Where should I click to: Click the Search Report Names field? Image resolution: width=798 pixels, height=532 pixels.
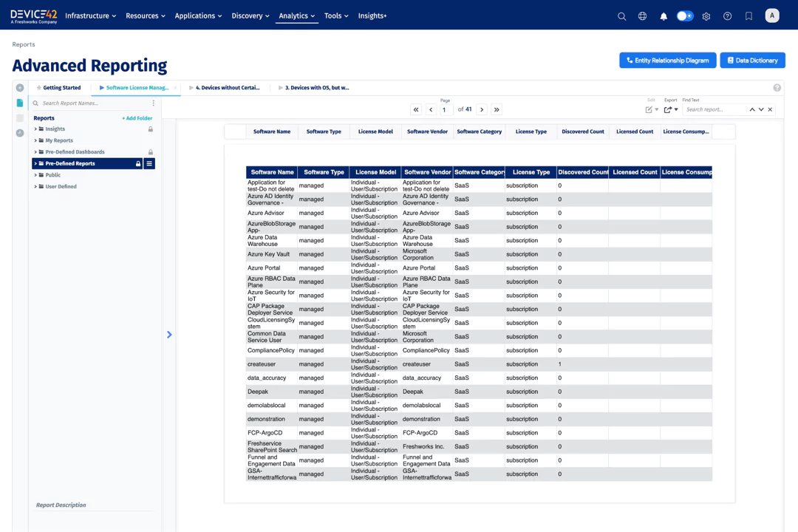tap(92, 103)
